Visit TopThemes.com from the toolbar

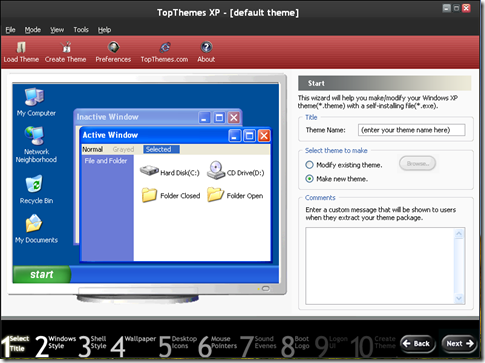pos(164,52)
